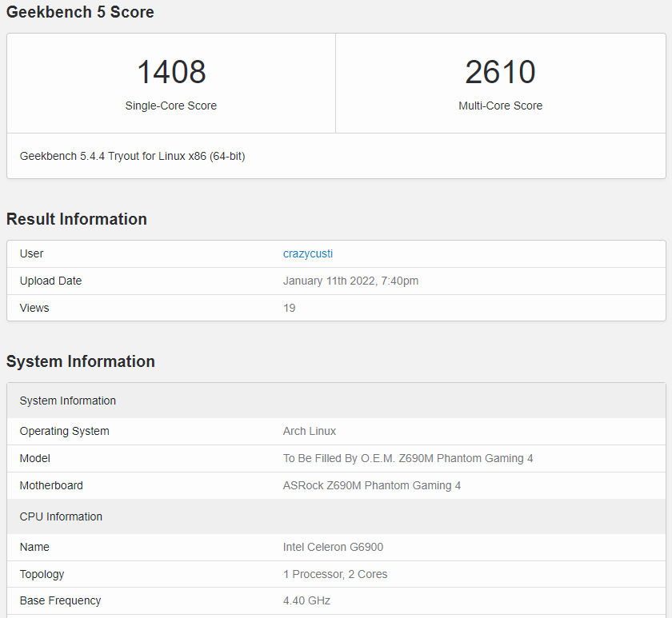Click the Views row label
Viewport: 672px width, 618px height.
34,308
